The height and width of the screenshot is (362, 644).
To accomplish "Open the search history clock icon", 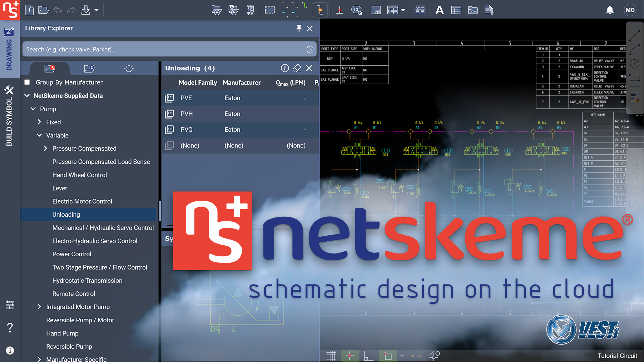I will click(x=310, y=49).
